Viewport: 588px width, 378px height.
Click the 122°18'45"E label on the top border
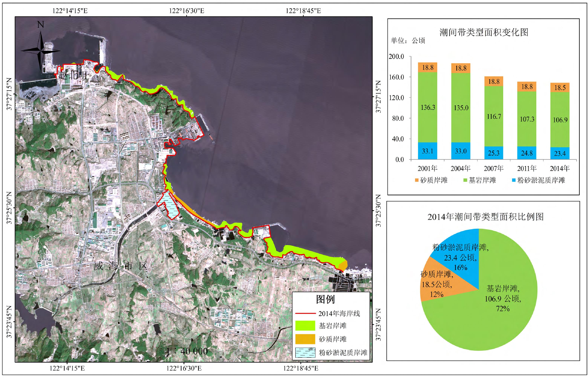[303, 11]
